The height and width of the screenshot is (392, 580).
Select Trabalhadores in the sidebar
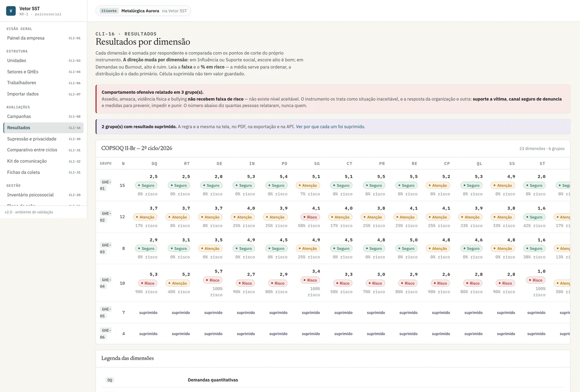pyautogui.click(x=43, y=83)
